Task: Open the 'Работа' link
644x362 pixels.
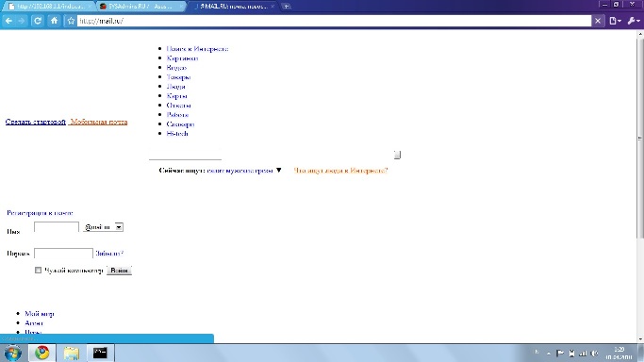Action: [x=177, y=115]
